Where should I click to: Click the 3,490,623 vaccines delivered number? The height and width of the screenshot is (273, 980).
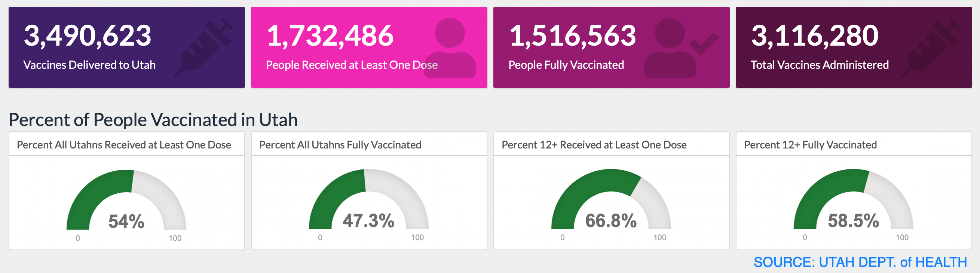[x=88, y=36]
